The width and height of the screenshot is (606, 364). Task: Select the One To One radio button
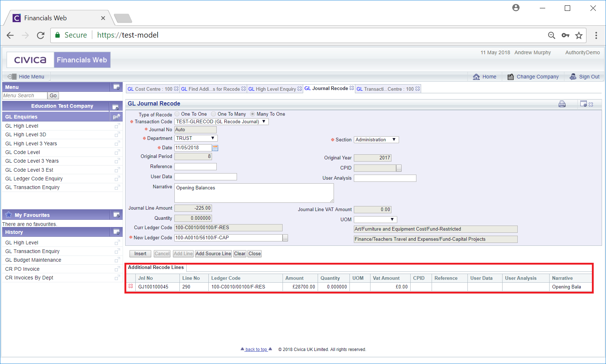[177, 114]
